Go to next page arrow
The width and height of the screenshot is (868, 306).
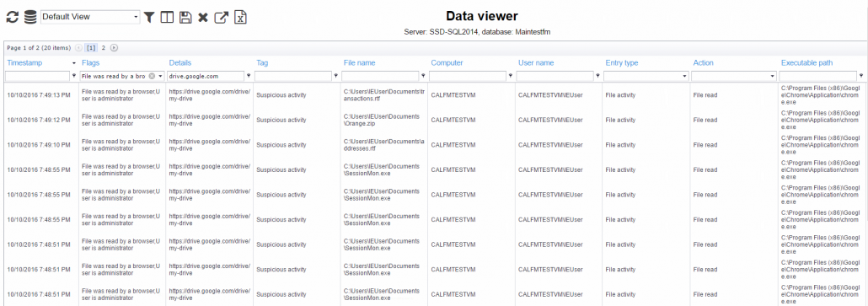[114, 47]
